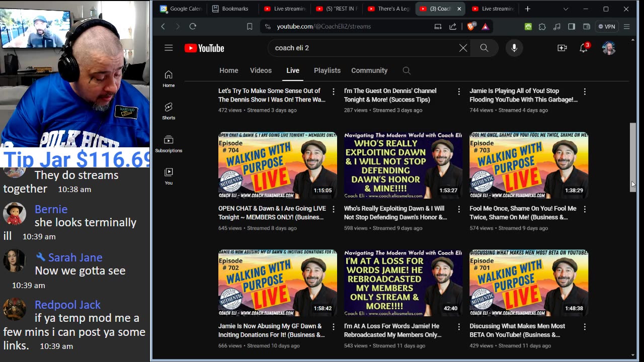
Task: Select the channel Live tab
Action: point(293,70)
